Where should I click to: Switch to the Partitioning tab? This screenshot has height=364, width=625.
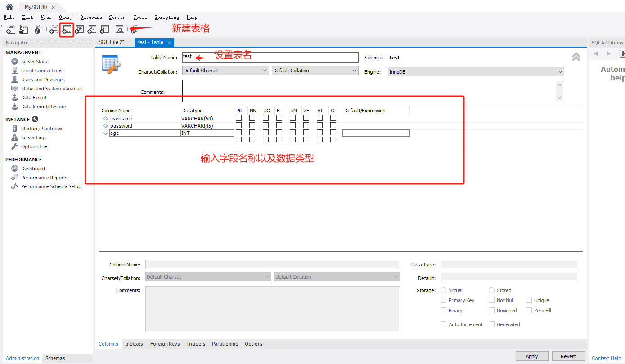(225, 344)
